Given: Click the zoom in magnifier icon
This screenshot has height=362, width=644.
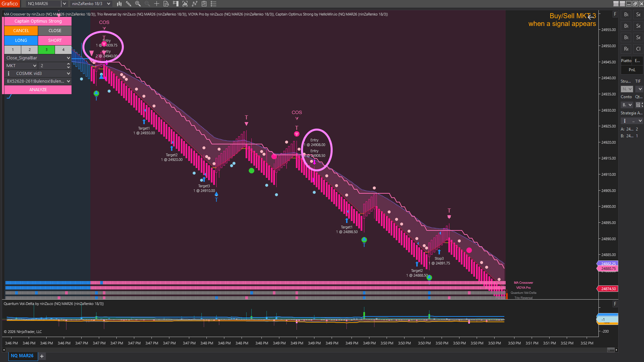Looking at the screenshot, I should [138, 4].
